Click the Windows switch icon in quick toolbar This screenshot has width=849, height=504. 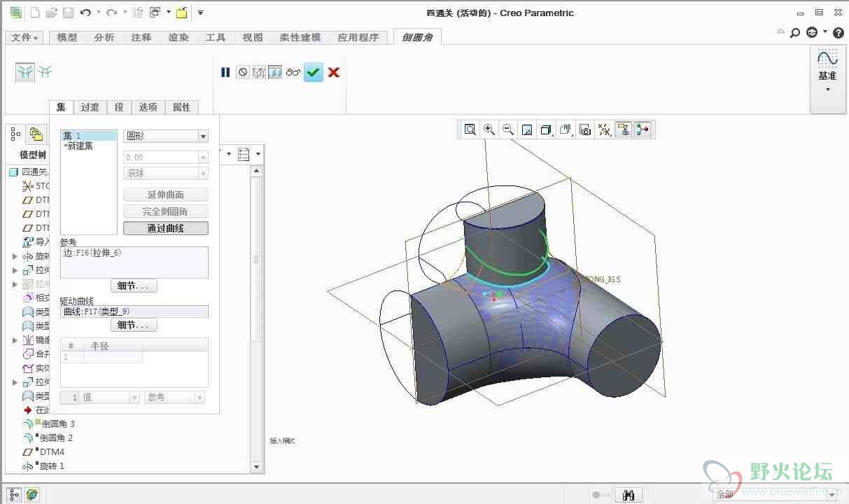coord(155,13)
